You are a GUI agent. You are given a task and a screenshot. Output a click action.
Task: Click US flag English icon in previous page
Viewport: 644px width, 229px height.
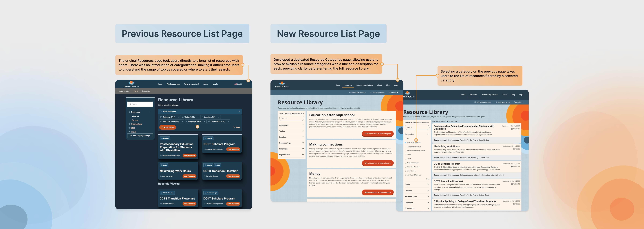(235, 84)
